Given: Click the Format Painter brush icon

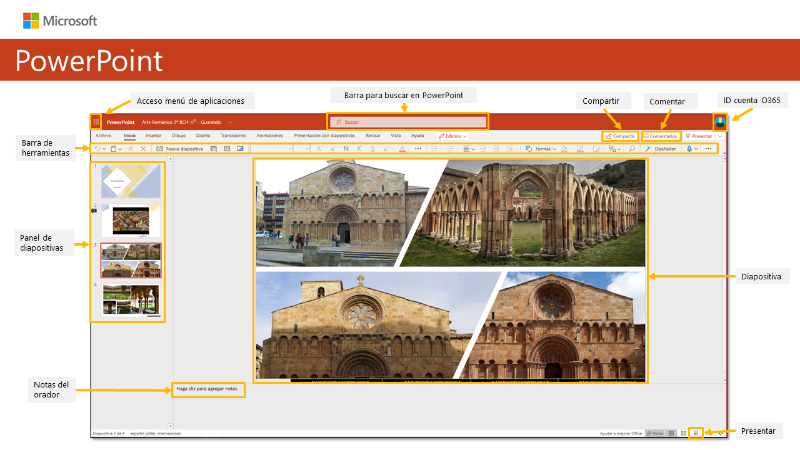Looking at the screenshot, I should pos(131,148).
